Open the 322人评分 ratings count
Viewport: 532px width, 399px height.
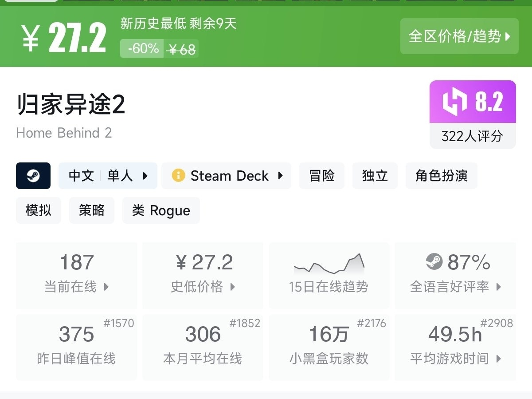(472, 136)
